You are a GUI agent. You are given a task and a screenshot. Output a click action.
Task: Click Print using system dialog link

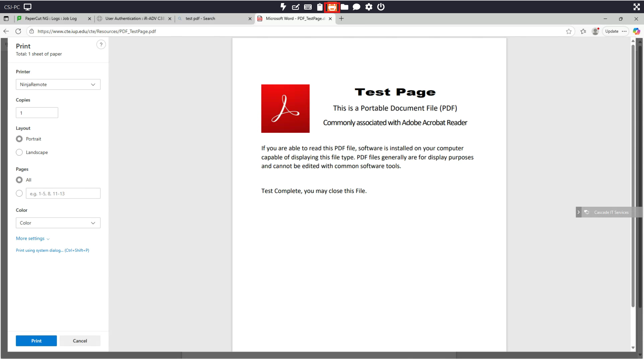click(52, 250)
